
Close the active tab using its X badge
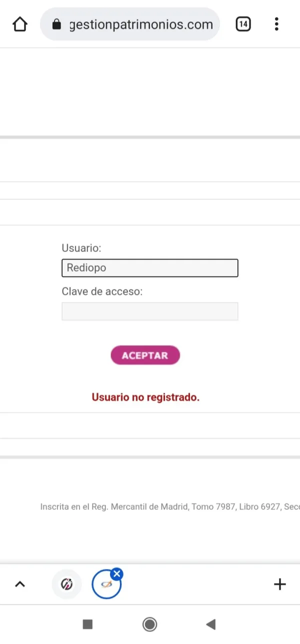(116, 573)
